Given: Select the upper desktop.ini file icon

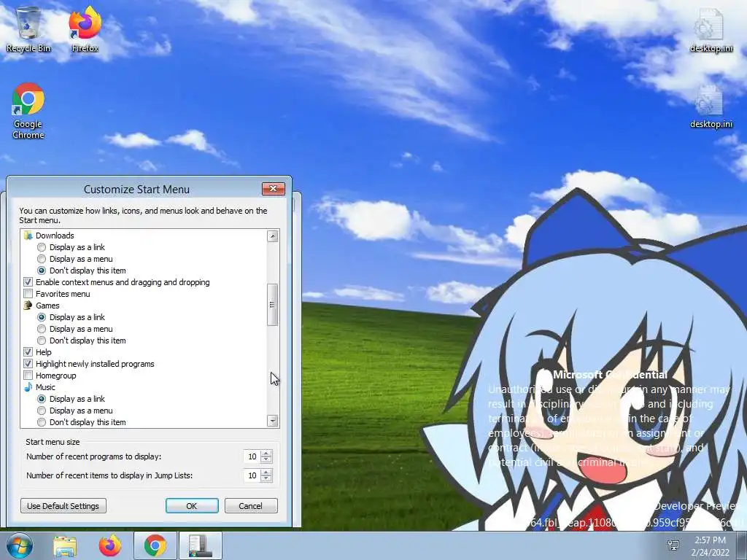Looking at the screenshot, I should pos(711,29).
